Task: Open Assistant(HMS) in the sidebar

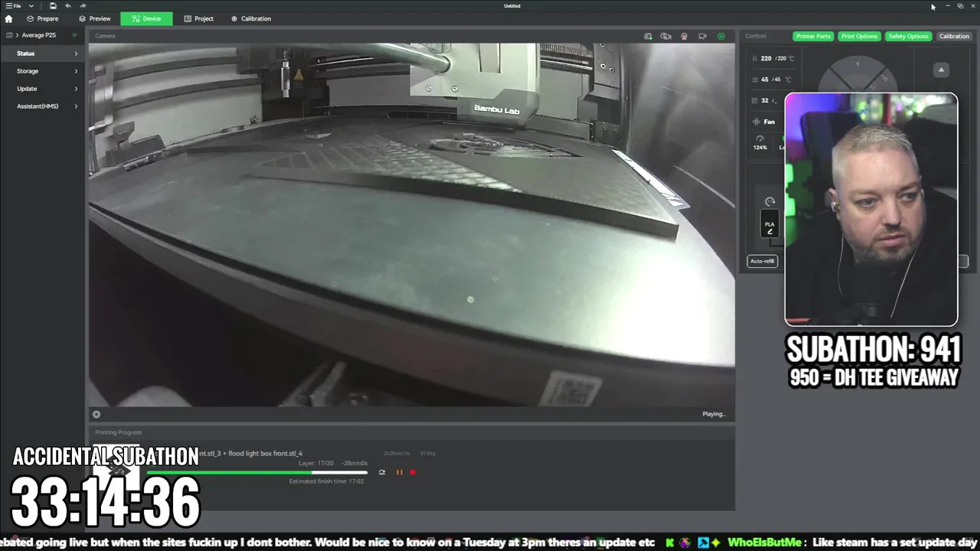Action: point(42,106)
